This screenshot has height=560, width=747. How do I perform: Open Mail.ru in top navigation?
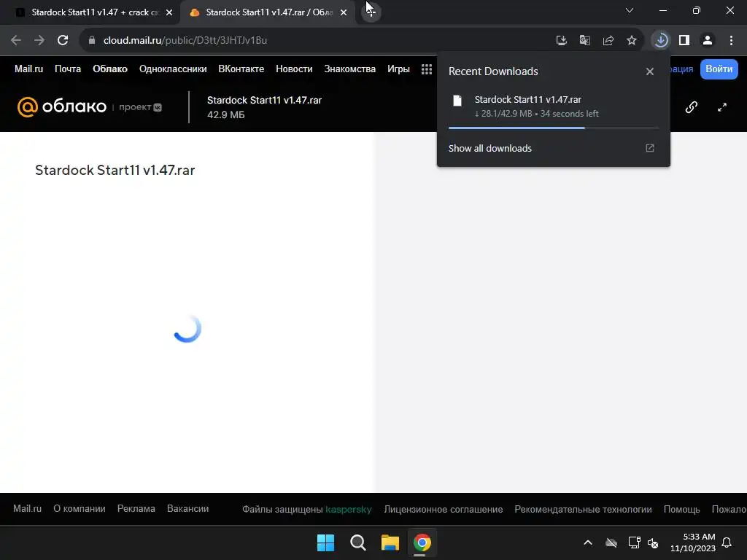(28, 69)
